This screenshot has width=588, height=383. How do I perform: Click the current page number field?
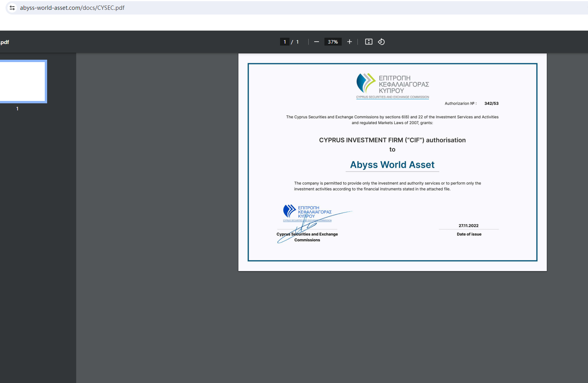coord(285,42)
